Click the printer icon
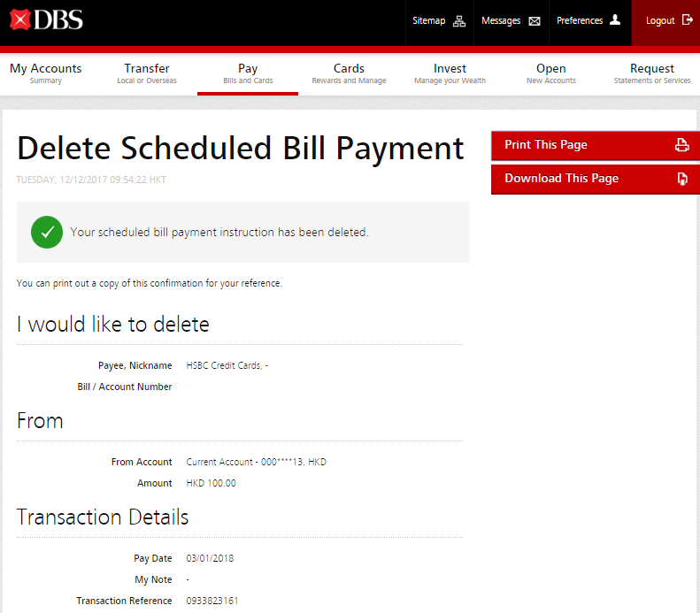 tap(681, 145)
